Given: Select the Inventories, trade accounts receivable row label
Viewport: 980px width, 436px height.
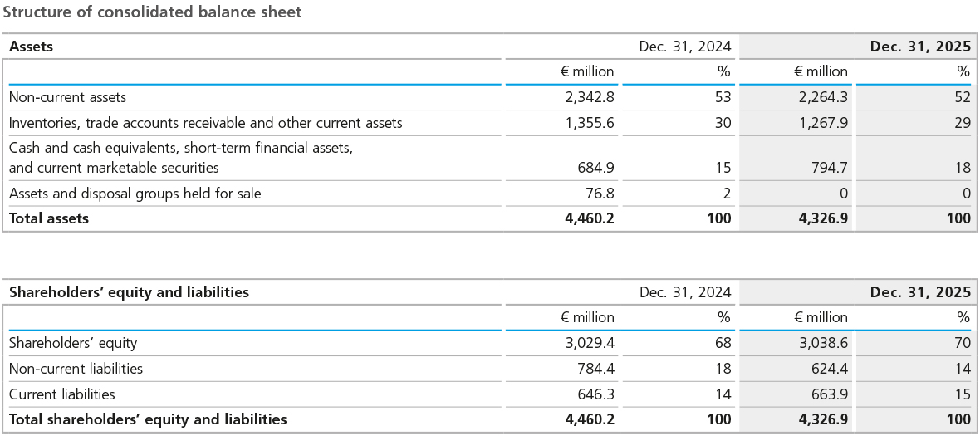Looking at the screenshot, I should click(205, 123).
